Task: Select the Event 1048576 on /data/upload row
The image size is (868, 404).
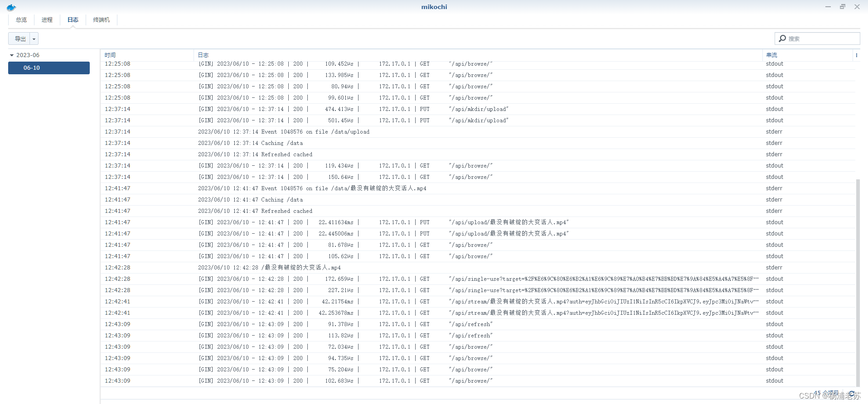Action: click(x=478, y=132)
